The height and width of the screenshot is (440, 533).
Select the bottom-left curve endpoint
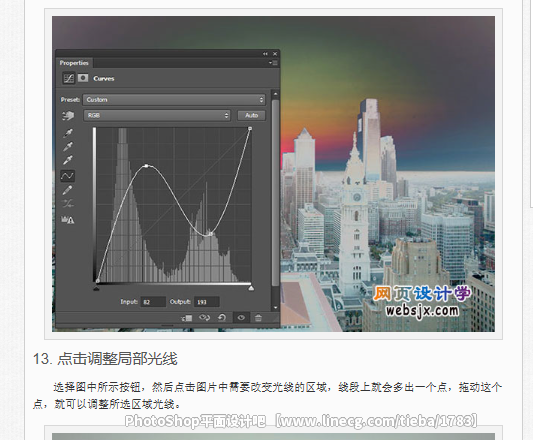click(98, 281)
